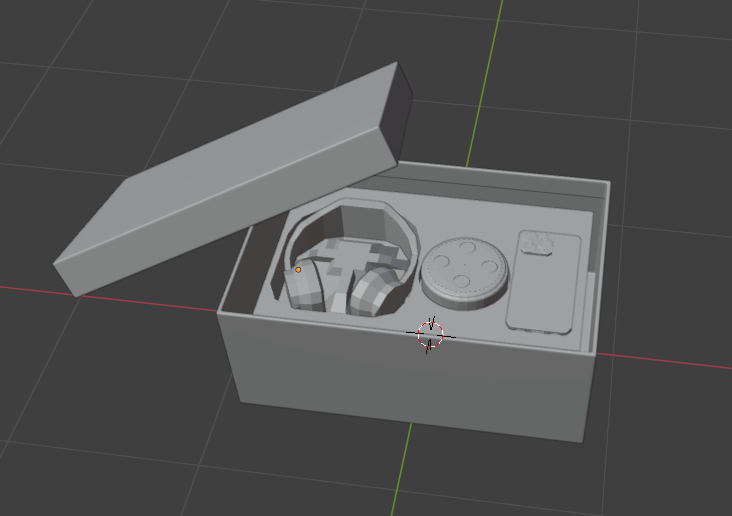Click the orange origin dot on the headphones
Viewport: 732px width, 516px height.
click(x=298, y=269)
